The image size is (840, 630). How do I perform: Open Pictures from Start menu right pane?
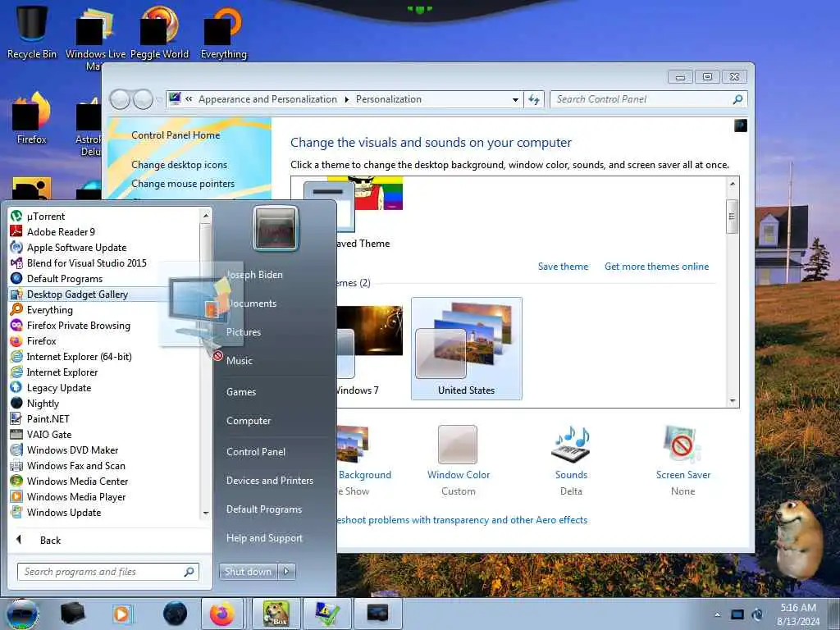(243, 332)
